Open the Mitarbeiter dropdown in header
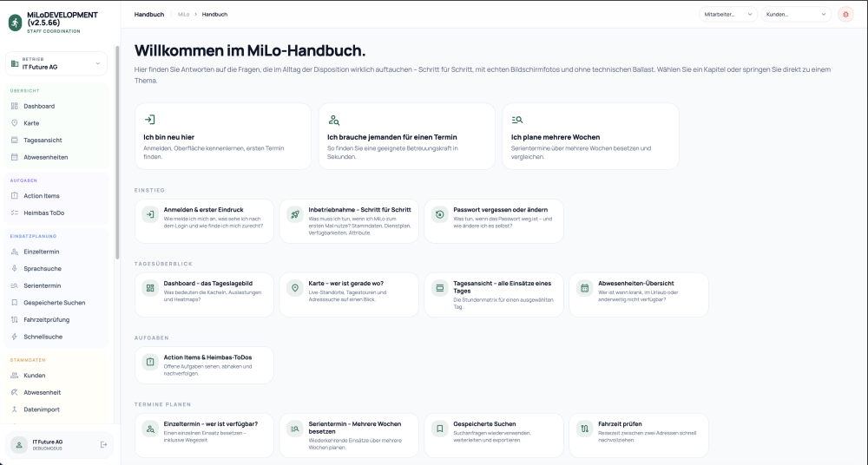868x465 pixels. [728, 15]
